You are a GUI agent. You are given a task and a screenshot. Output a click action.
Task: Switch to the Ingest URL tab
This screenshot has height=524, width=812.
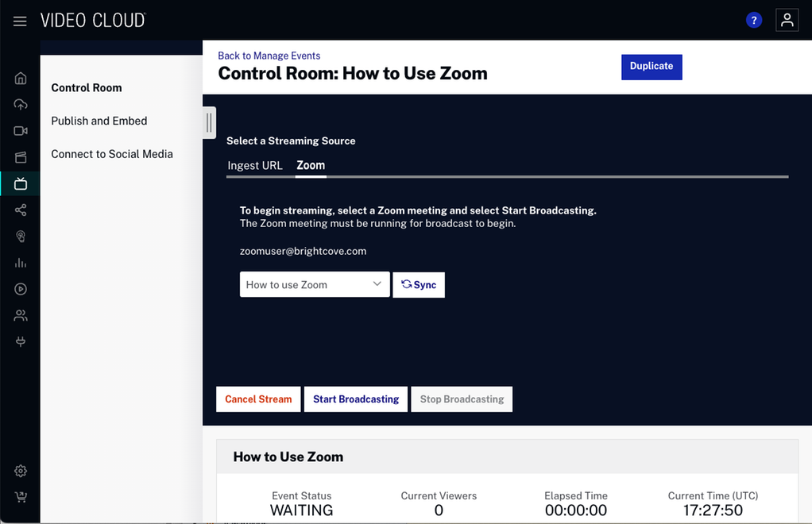255,165
